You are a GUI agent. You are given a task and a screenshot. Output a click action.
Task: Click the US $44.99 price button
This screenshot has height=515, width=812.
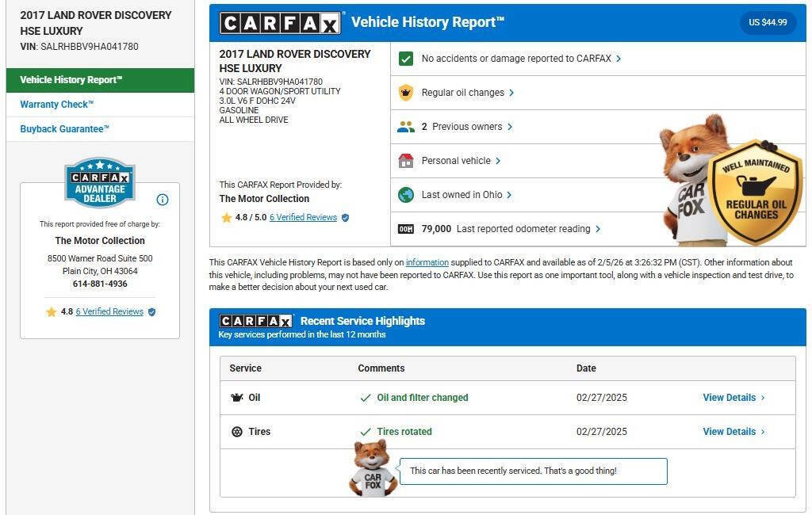768,22
